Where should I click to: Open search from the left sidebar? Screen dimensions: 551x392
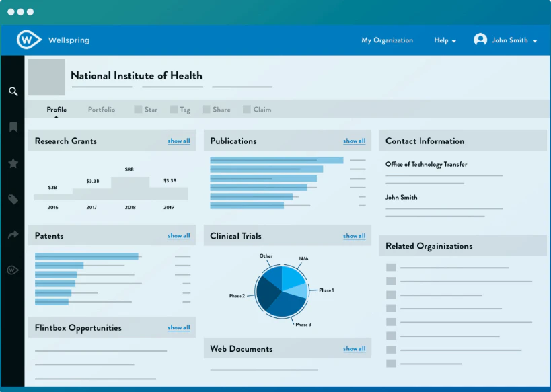[x=13, y=91]
